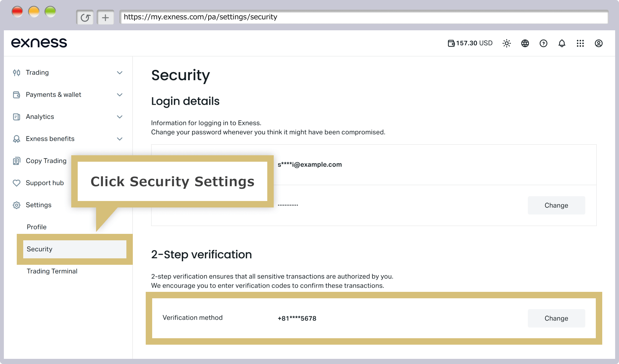Open the apps grid icon
The width and height of the screenshot is (619, 364).
(x=580, y=43)
